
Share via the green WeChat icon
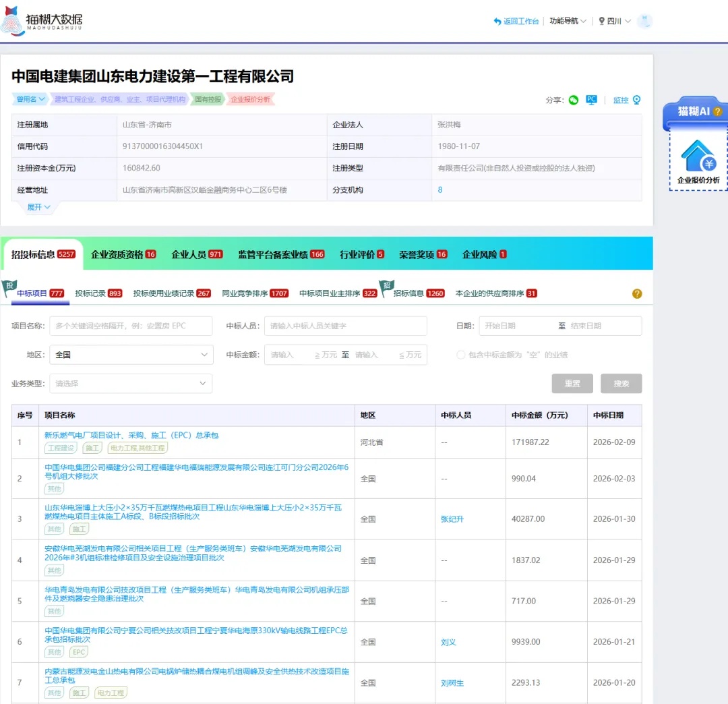pyautogui.click(x=574, y=100)
